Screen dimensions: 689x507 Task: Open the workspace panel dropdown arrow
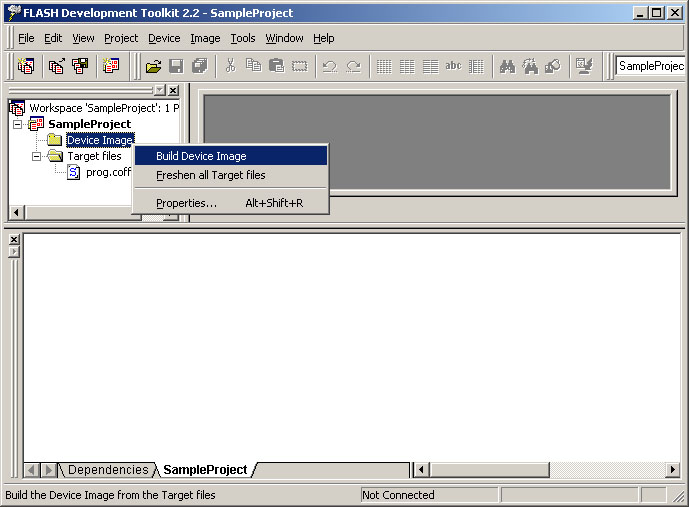[x=160, y=90]
